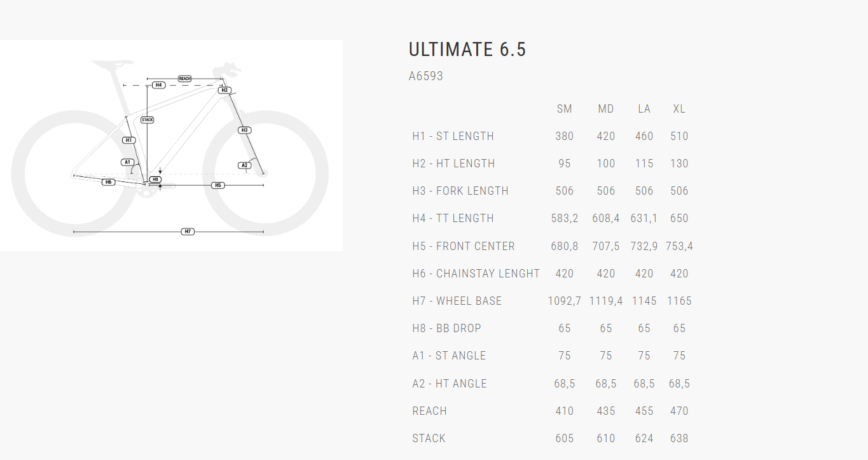
Task: Select the H3 fork label on the diagram
Action: pyautogui.click(x=244, y=130)
